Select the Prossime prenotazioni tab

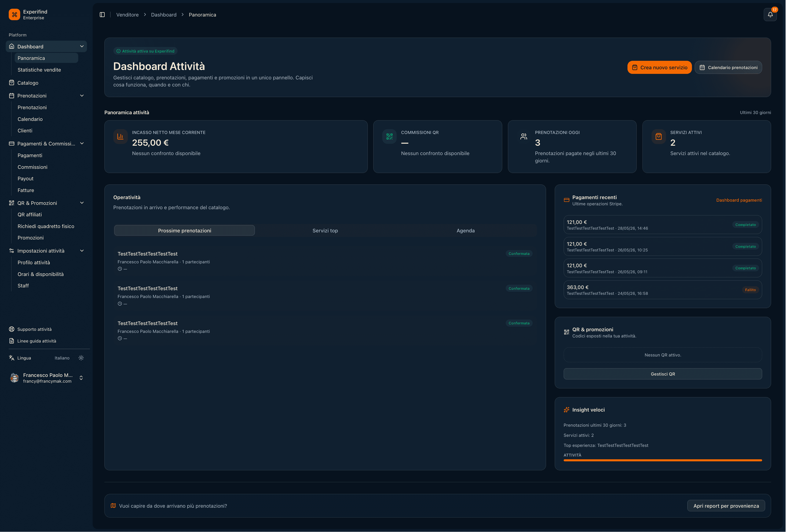pyautogui.click(x=184, y=230)
